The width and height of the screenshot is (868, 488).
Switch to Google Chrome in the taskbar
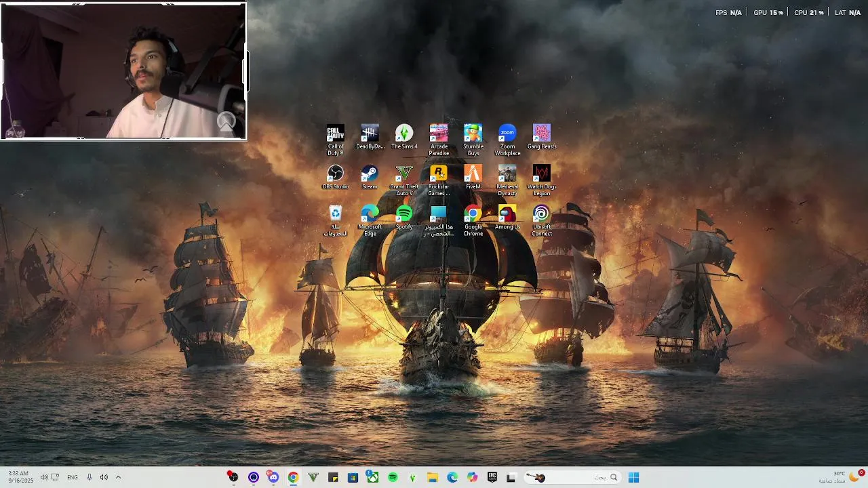click(293, 477)
